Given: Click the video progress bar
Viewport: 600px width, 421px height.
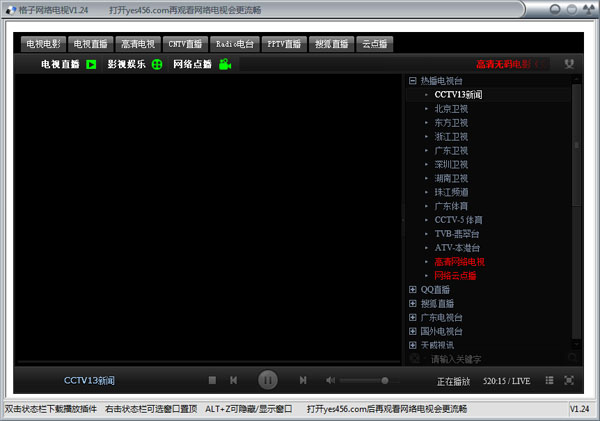Looking at the screenshot, I should point(209,361).
